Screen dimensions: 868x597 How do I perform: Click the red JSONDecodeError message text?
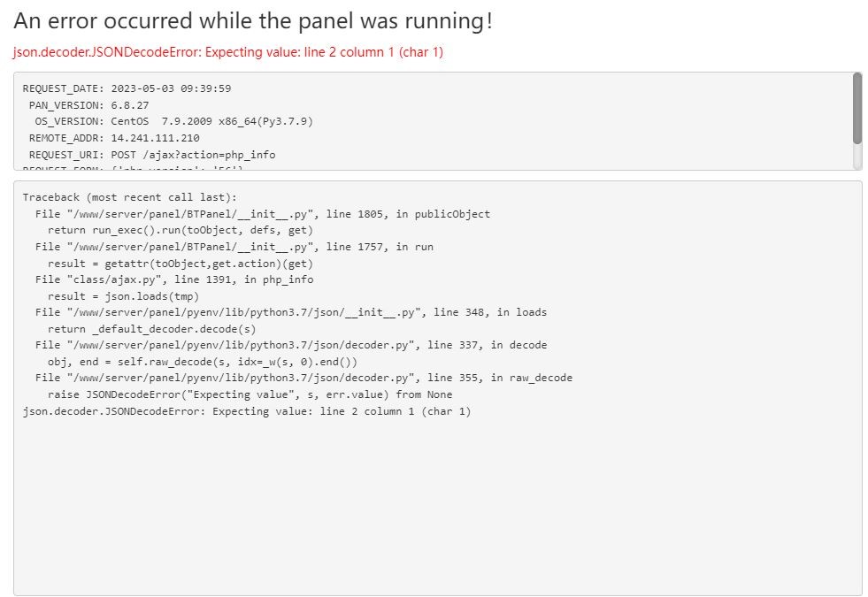[228, 52]
